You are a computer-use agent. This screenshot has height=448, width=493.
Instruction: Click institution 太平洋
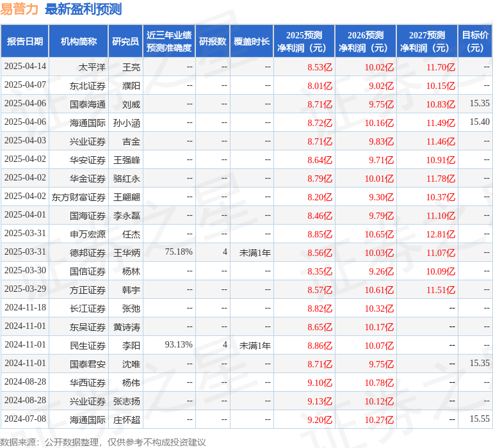[x=92, y=67]
